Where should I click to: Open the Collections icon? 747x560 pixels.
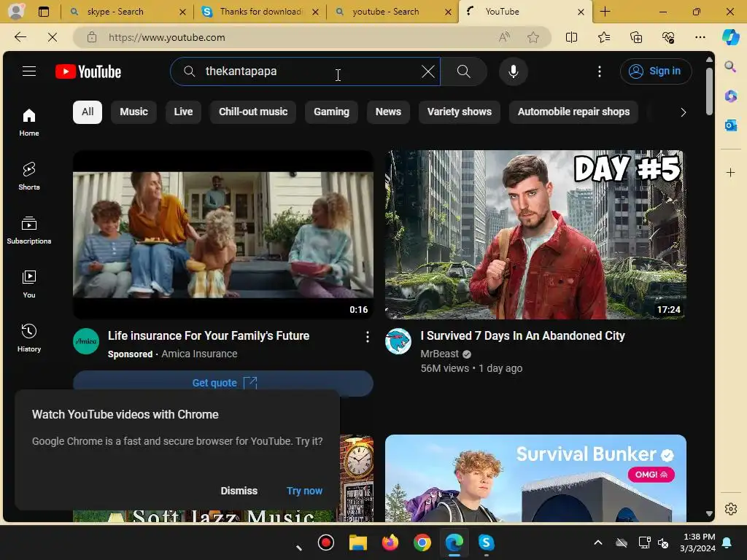(636, 37)
